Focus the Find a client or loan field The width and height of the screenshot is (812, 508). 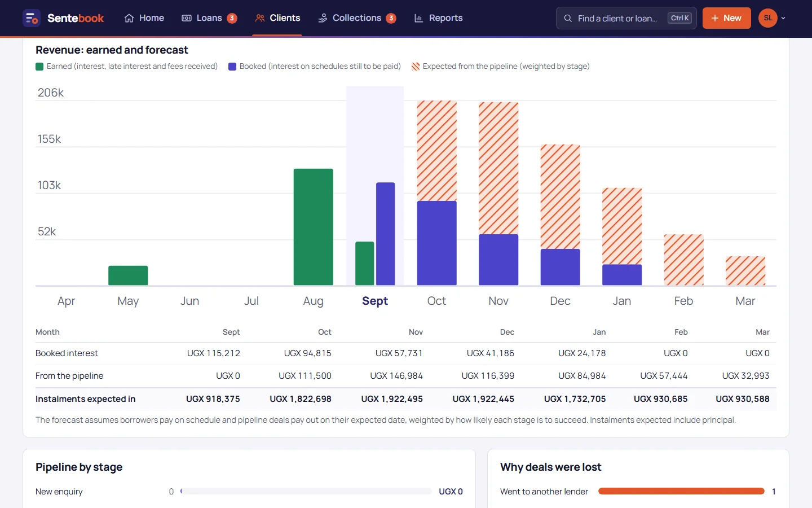pyautogui.click(x=626, y=18)
